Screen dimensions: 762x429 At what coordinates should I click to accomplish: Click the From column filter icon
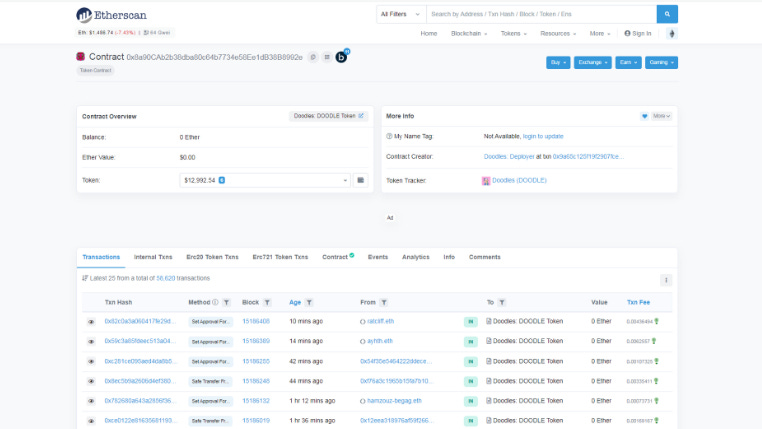pos(384,302)
